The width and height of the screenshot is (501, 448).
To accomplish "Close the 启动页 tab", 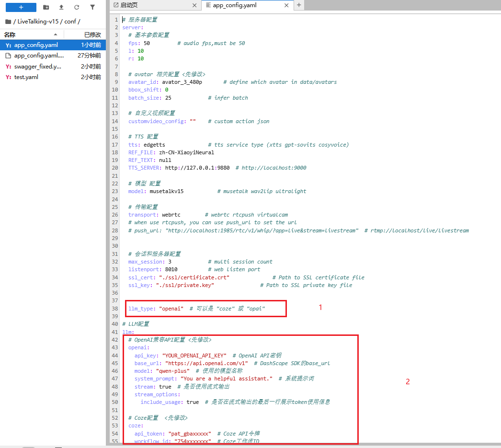I will pyautogui.click(x=194, y=5).
